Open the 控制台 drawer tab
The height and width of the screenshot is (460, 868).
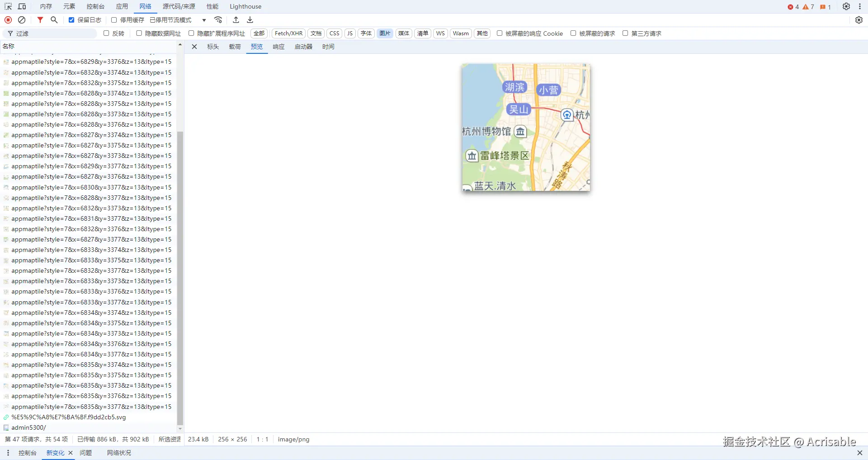28,453
